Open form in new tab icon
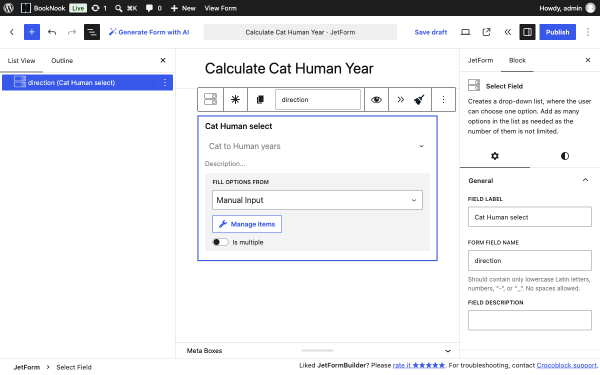The width and height of the screenshot is (600, 375). (x=486, y=32)
